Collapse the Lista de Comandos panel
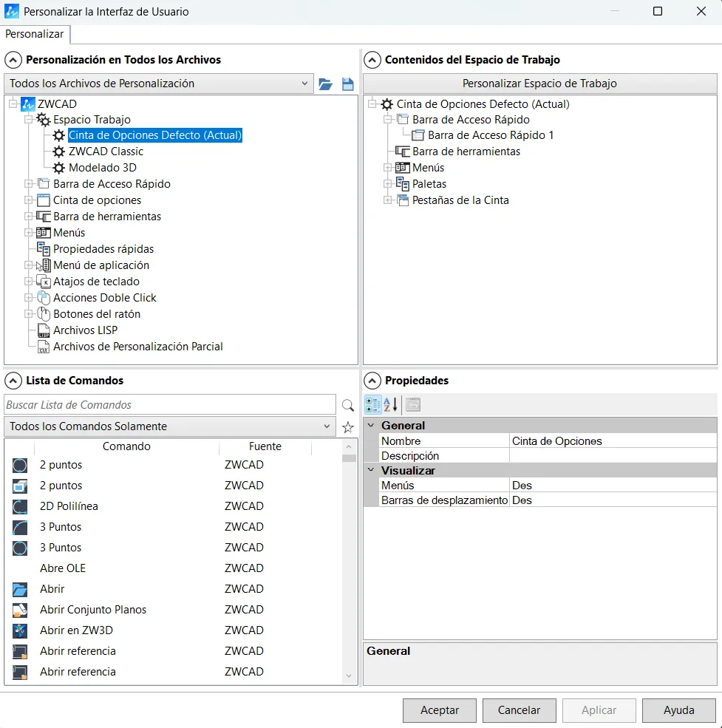Screen dimensions: 722x728 tap(13, 381)
